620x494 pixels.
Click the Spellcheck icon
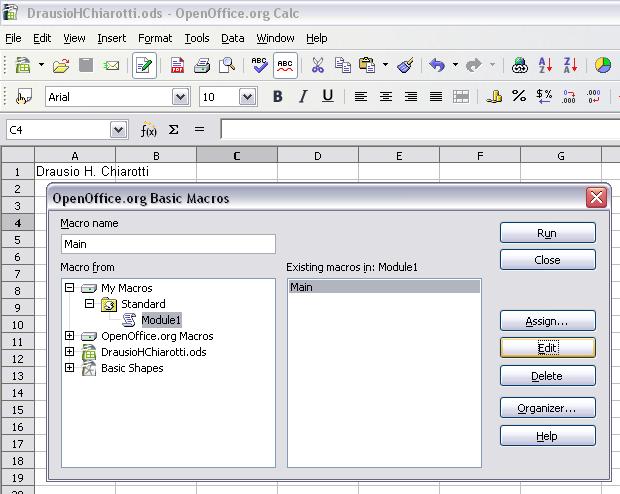click(x=259, y=65)
